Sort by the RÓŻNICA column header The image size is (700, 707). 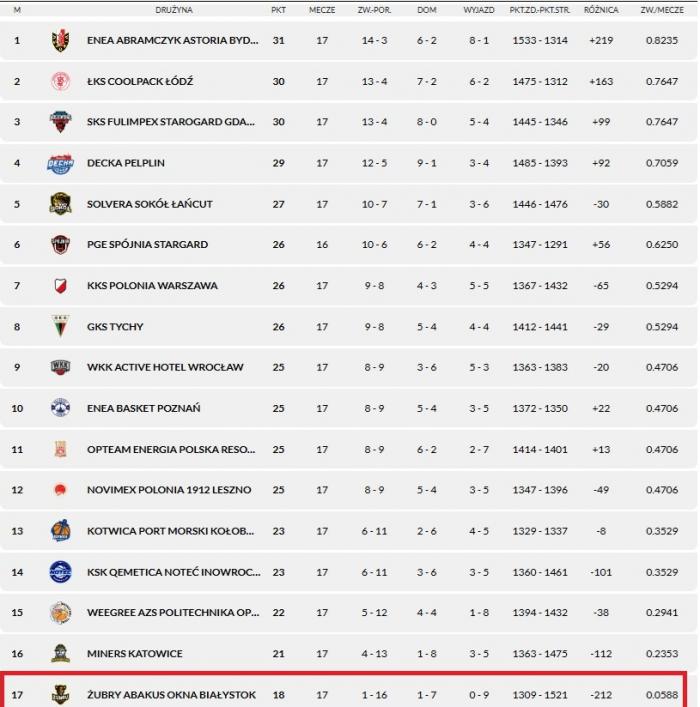[601, 9]
